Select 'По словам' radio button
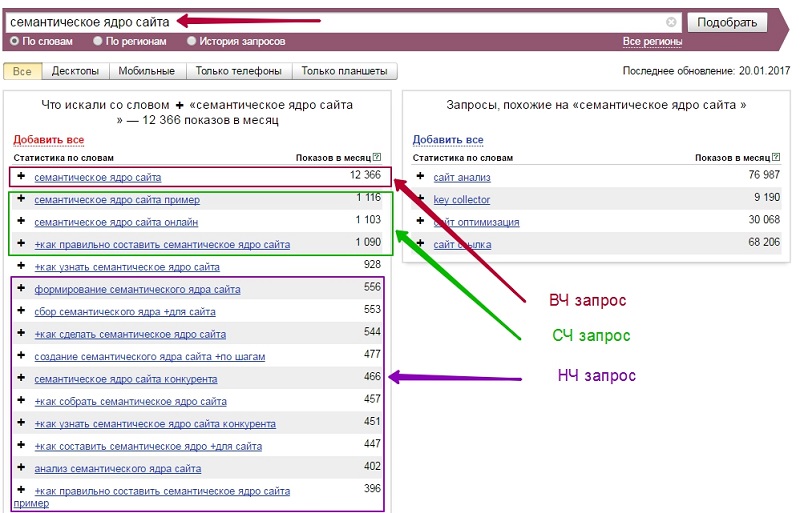 pos(14,41)
